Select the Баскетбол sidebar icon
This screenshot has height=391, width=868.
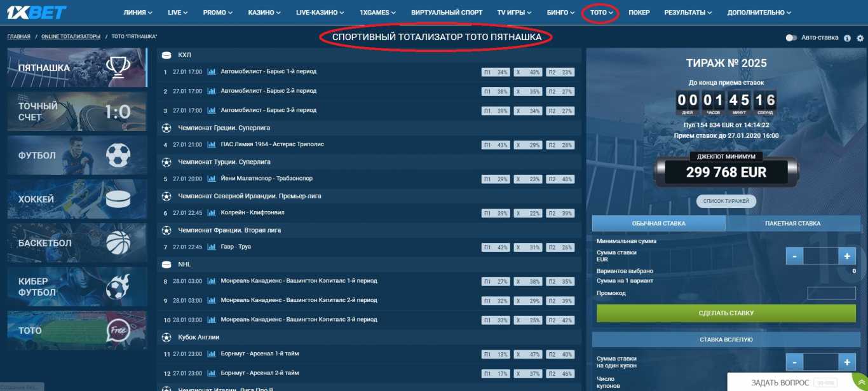(76, 243)
